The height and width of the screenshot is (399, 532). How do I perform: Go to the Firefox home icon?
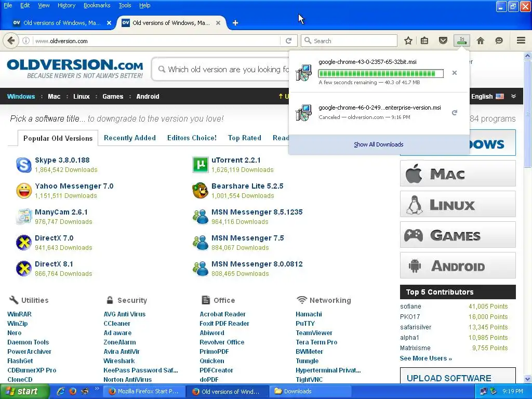point(481,41)
